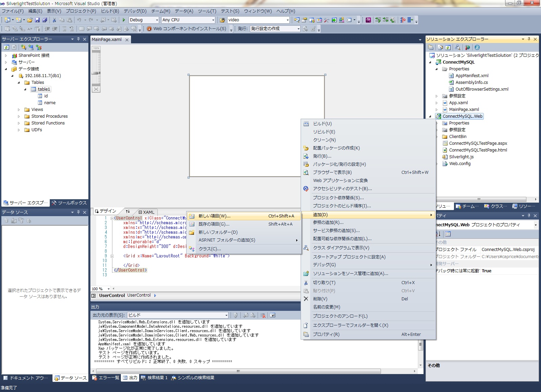Screen dimensions: 541x392
Task: Click 参照の追加(R)... in context menu
Action: pos(368,222)
